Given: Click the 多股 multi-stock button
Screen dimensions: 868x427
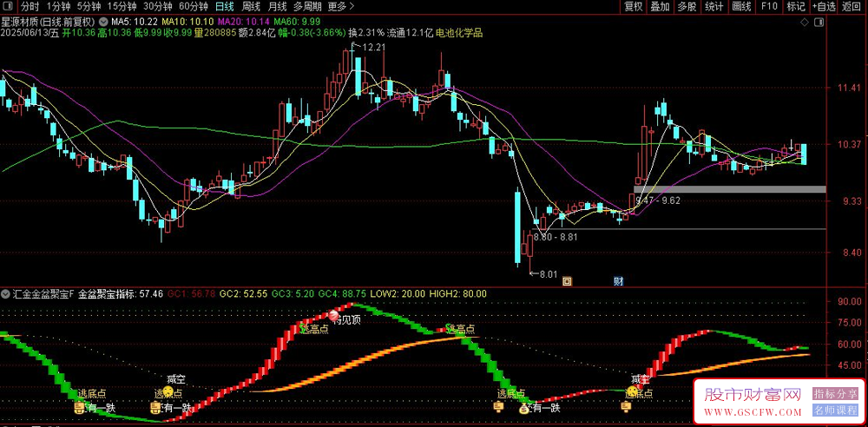Looking at the screenshot, I should tap(687, 7).
